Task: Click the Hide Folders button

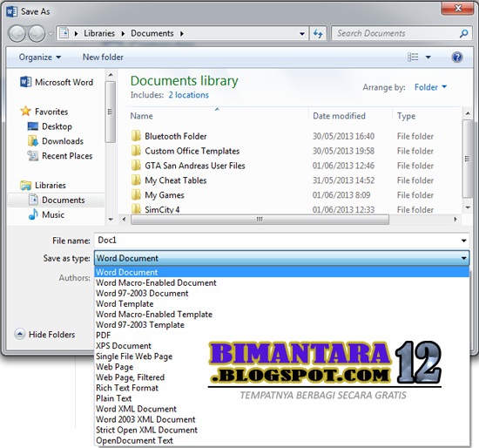Action: (x=44, y=334)
